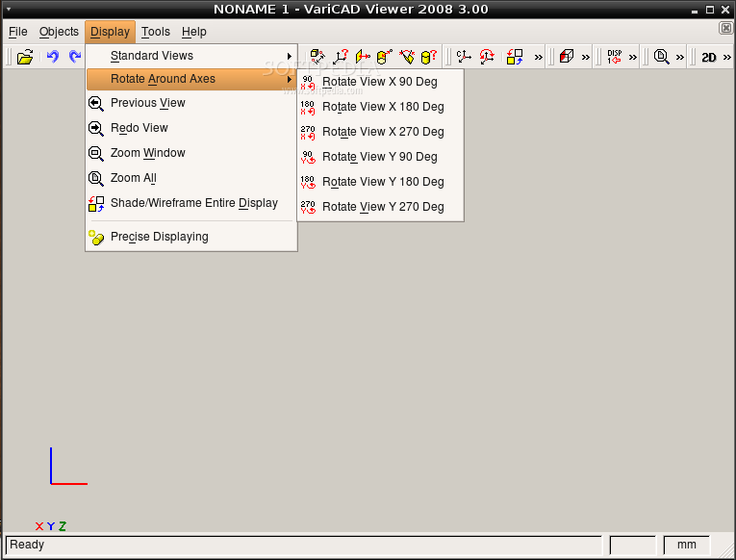Maximize the VariCAD Viewer window

[710, 10]
